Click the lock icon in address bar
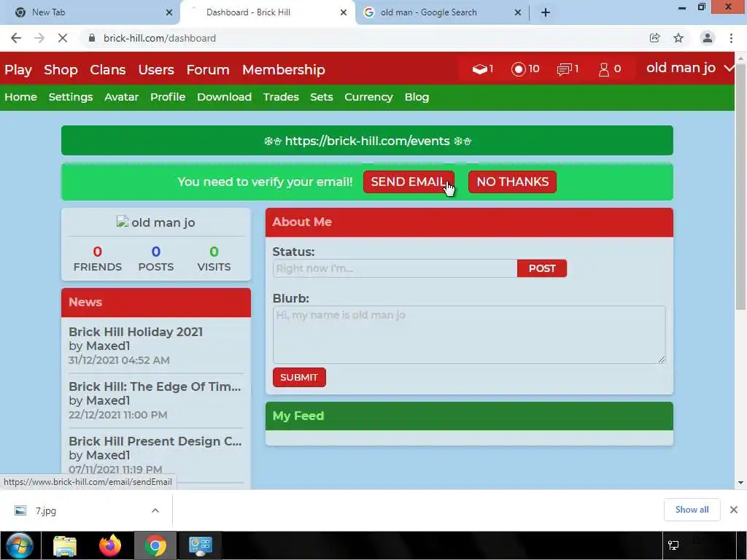 92,38
